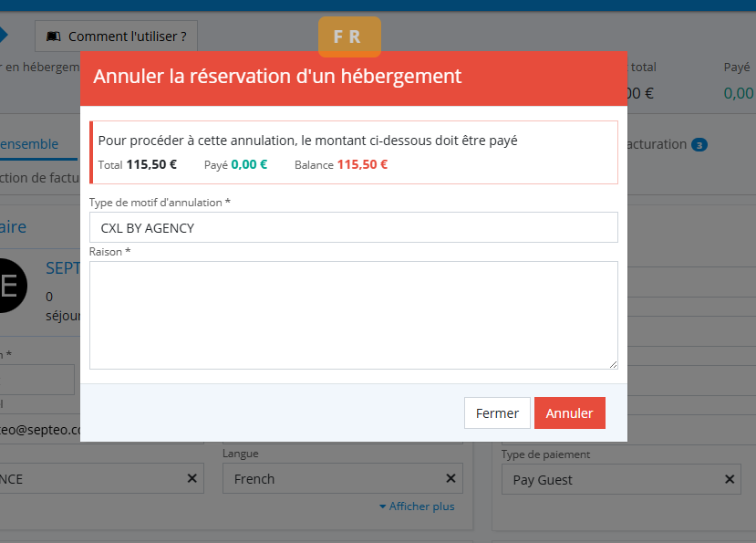Switch to the facturation tab
The height and width of the screenshot is (543, 756).
[652, 144]
